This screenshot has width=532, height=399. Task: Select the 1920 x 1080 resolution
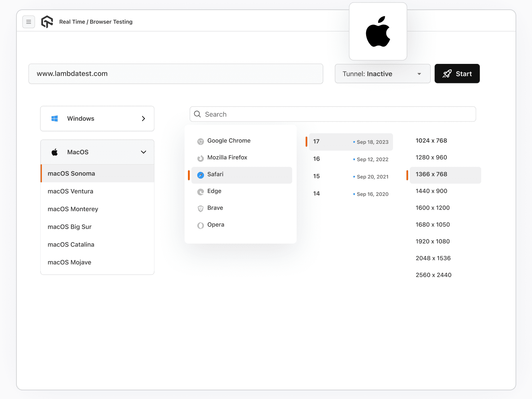(433, 241)
